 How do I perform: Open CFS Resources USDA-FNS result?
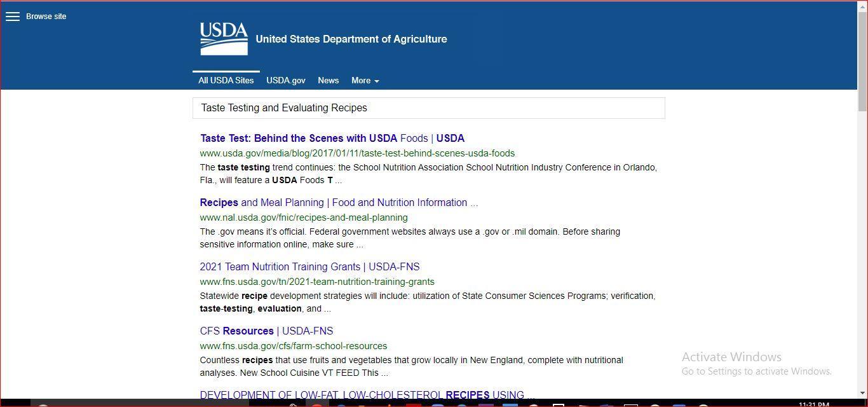266,331
